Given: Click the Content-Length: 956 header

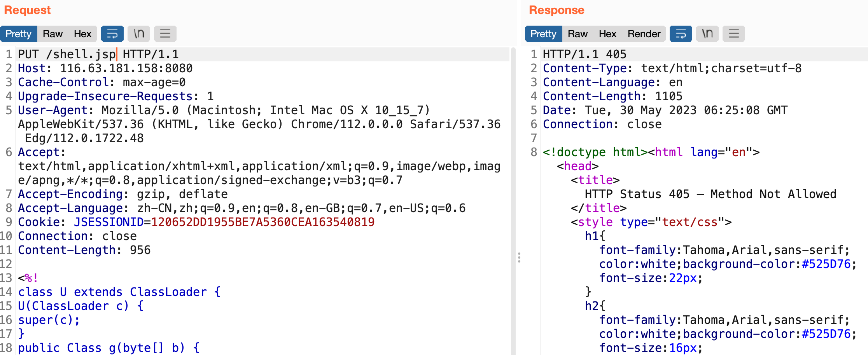Looking at the screenshot, I should click(x=84, y=250).
